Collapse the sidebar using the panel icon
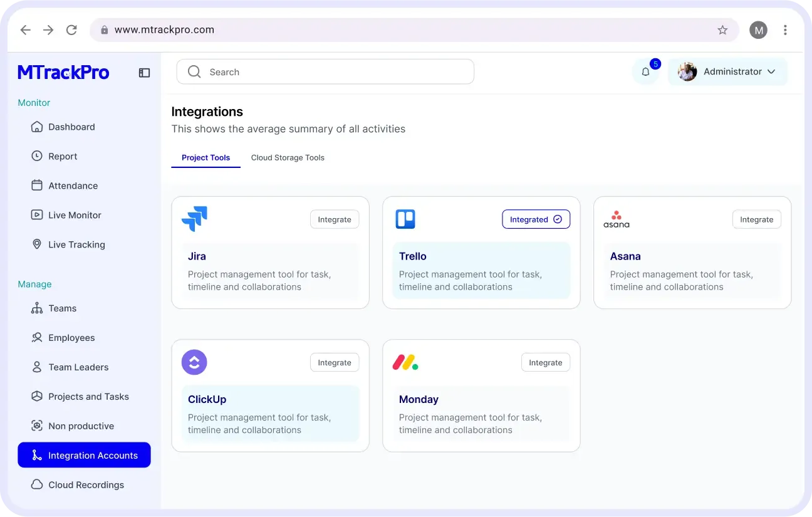 tap(144, 73)
